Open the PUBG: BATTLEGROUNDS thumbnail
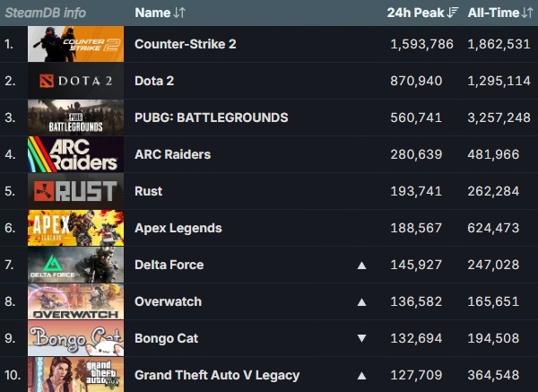The width and height of the screenshot is (538, 392). pos(75,118)
